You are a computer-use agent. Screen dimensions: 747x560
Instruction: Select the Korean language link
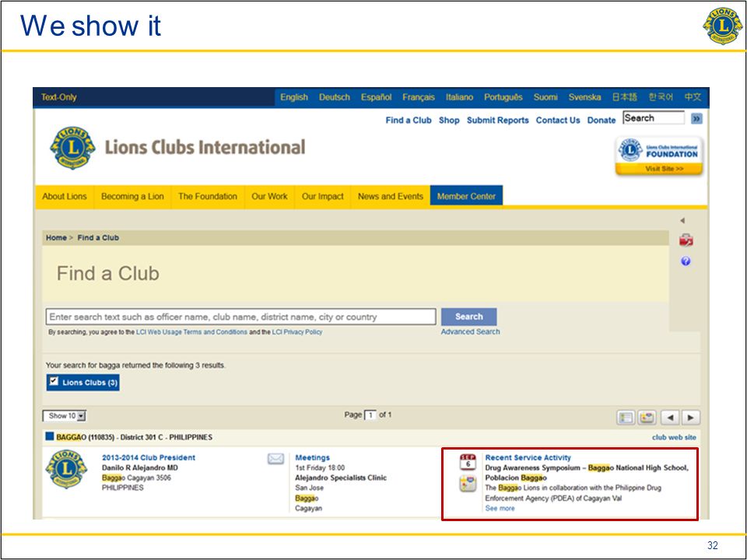[x=661, y=97]
